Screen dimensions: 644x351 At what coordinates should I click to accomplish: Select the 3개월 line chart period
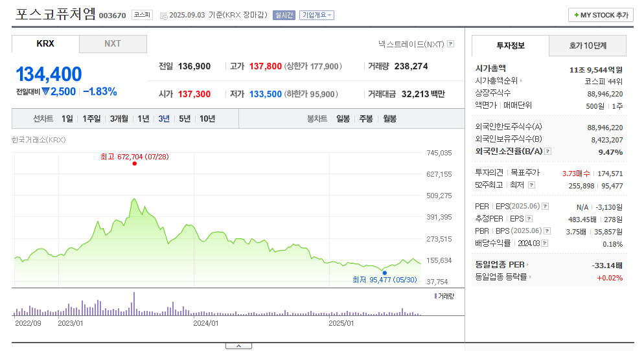tap(119, 119)
